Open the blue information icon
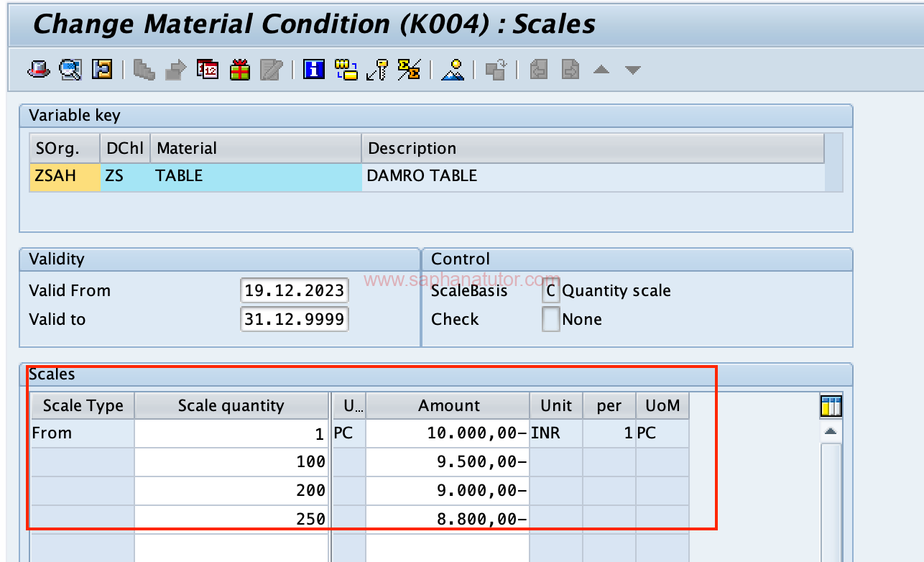This screenshot has width=924, height=562. (314, 70)
